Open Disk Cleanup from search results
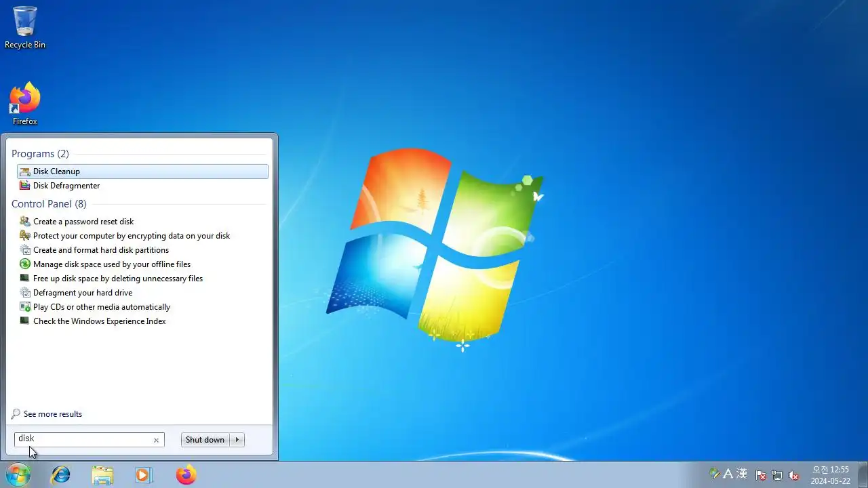Viewport: 868px width, 488px height. (142, 171)
